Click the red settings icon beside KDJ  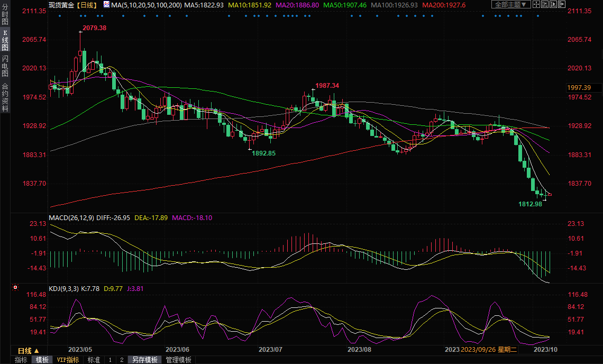tap(15, 288)
